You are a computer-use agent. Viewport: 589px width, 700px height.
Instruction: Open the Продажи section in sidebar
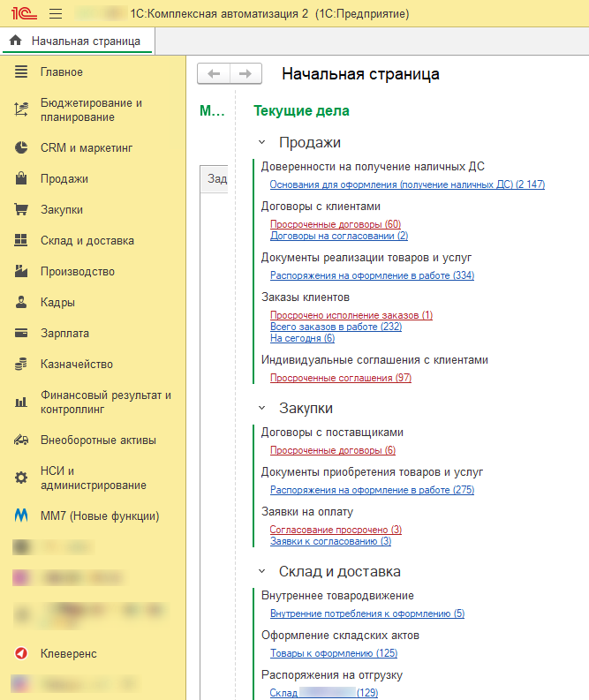point(64,178)
